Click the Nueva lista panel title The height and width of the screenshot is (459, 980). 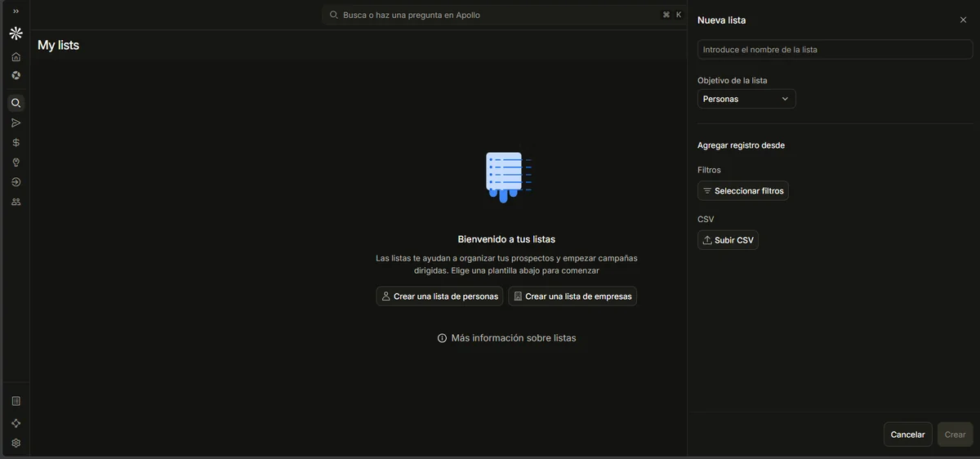pyautogui.click(x=721, y=20)
